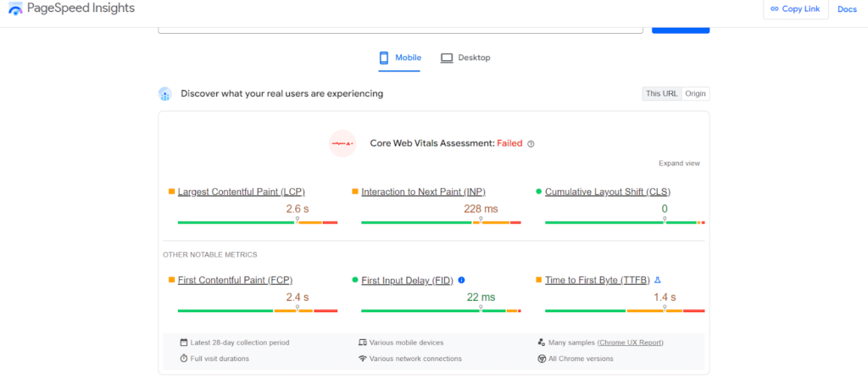868x379 pixels.
Task: Click the link icon in Copy Link
Action: click(775, 8)
